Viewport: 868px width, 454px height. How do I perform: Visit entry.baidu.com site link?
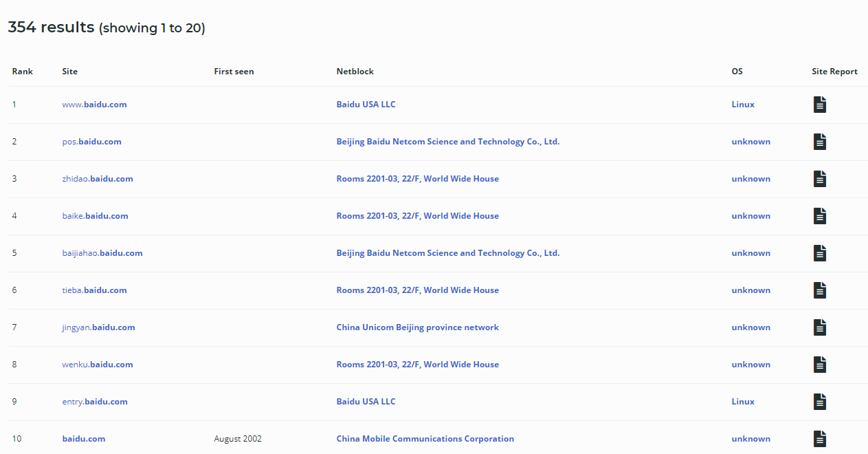(x=95, y=402)
